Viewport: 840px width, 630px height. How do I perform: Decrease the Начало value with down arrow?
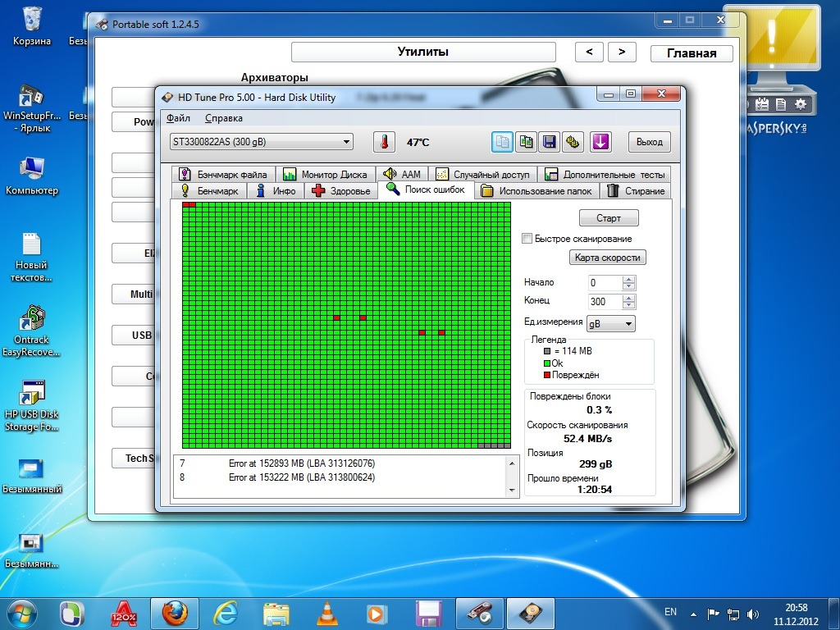tap(629, 286)
